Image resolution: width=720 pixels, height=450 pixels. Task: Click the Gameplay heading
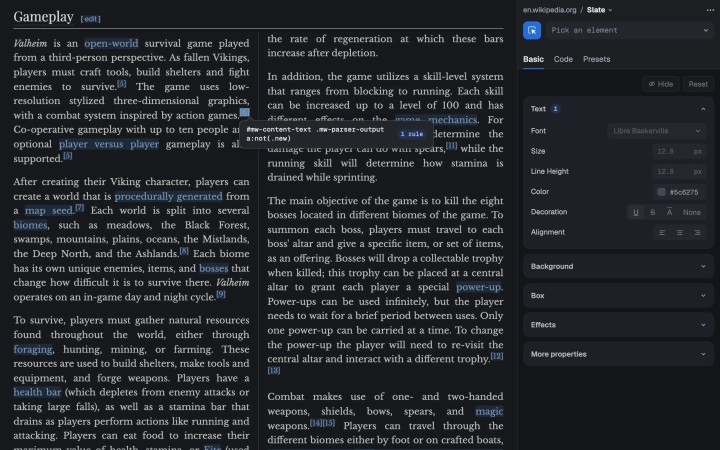tap(44, 17)
